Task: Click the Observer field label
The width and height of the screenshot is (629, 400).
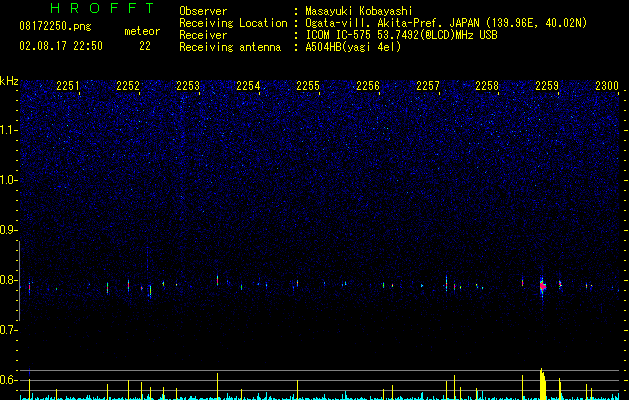Action: point(203,11)
